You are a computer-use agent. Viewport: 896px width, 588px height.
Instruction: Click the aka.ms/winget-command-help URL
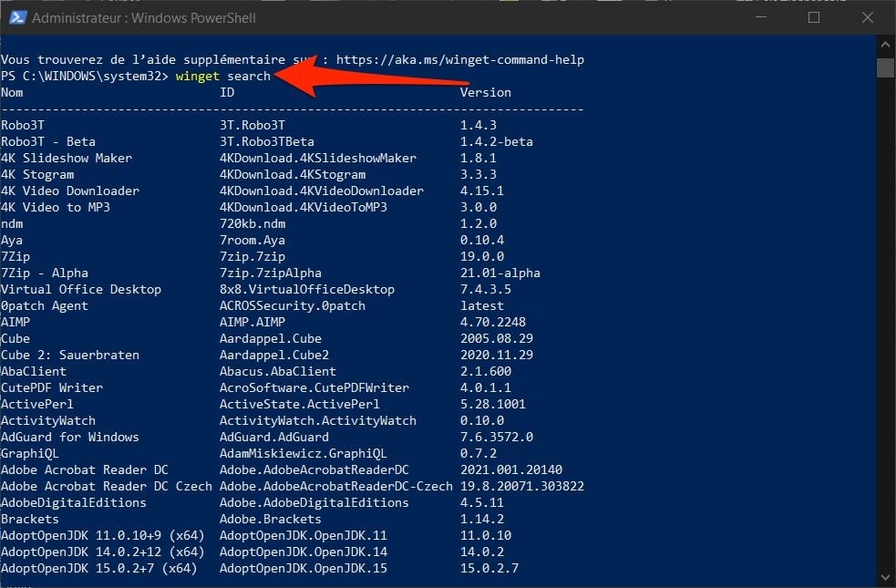pos(460,59)
